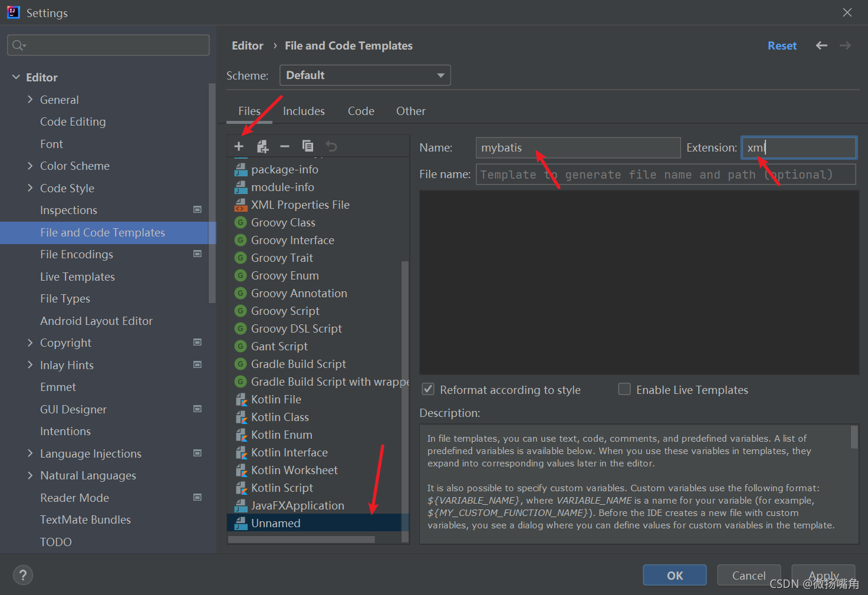The width and height of the screenshot is (868, 595).
Task: Open Live Templates settings
Action: tap(77, 277)
